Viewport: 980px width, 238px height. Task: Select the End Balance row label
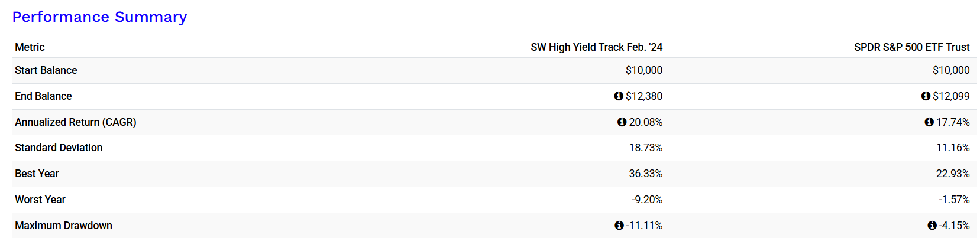tap(43, 96)
